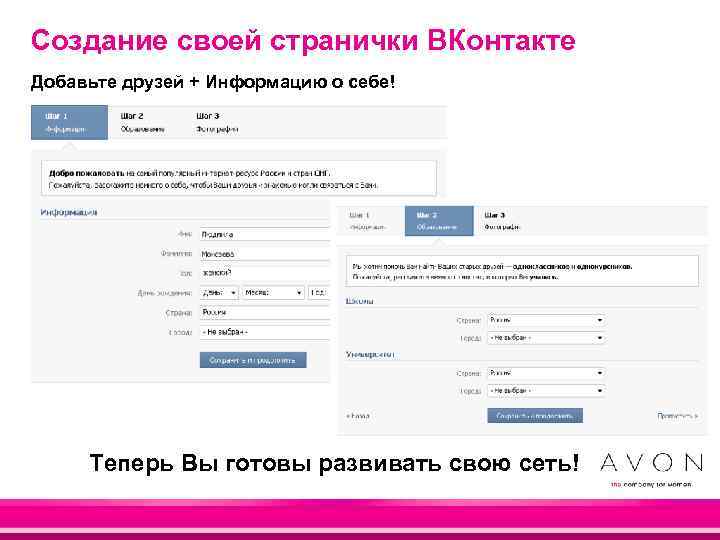Go to the Шаг 1 tab in the Education form
The width and height of the screenshot is (720, 540).
tap(368, 221)
